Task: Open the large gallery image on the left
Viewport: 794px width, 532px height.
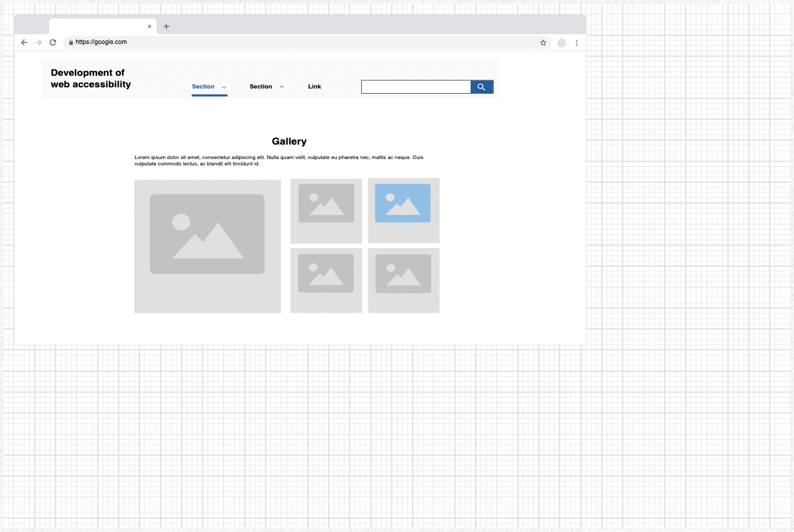Action: pyautogui.click(x=207, y=246)
